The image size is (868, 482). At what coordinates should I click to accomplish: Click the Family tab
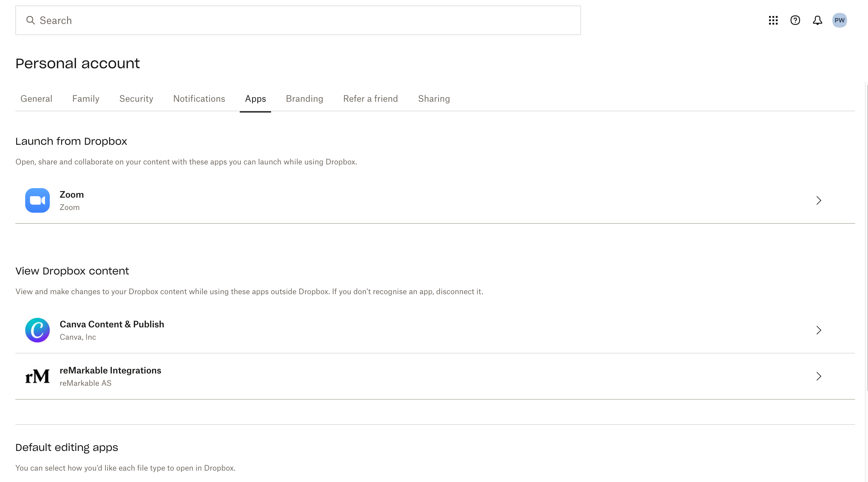click(86, 99)
